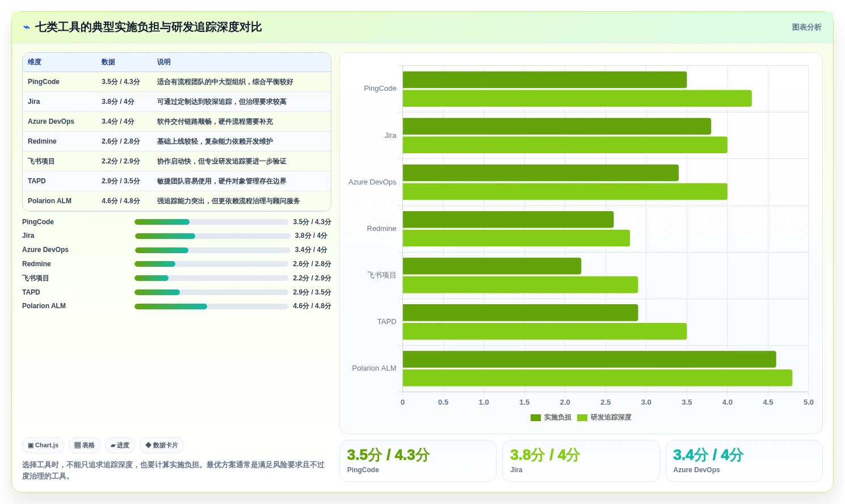Click the PingCode 实施负担 chart bar
The image size is (845, 504).
click(545, 79)
